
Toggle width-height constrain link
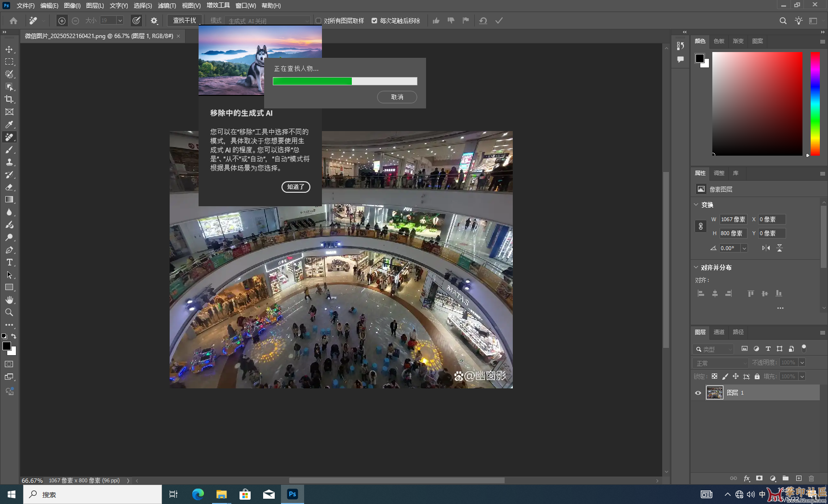pyautogui.click(x=701, y=226)
